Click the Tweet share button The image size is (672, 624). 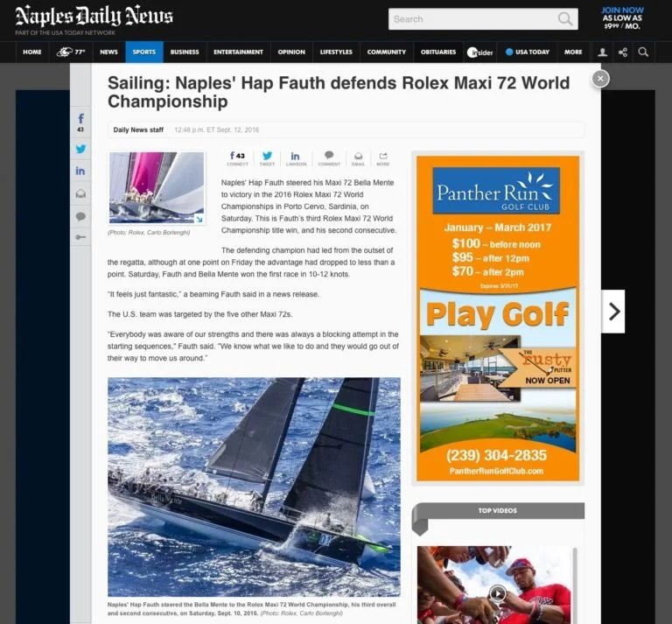267,158
